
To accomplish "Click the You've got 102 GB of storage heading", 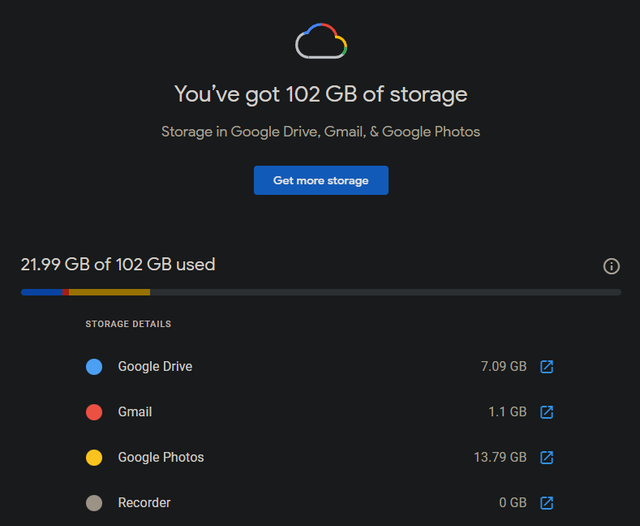I will coord(321,95).
